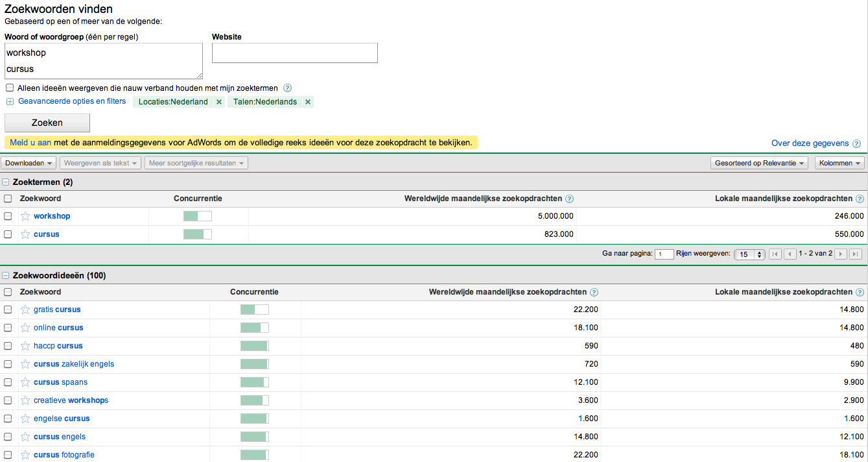The width and height of the screenshot is (868, 462).
Task: Open the Kolommen menu
Action: 839,163
